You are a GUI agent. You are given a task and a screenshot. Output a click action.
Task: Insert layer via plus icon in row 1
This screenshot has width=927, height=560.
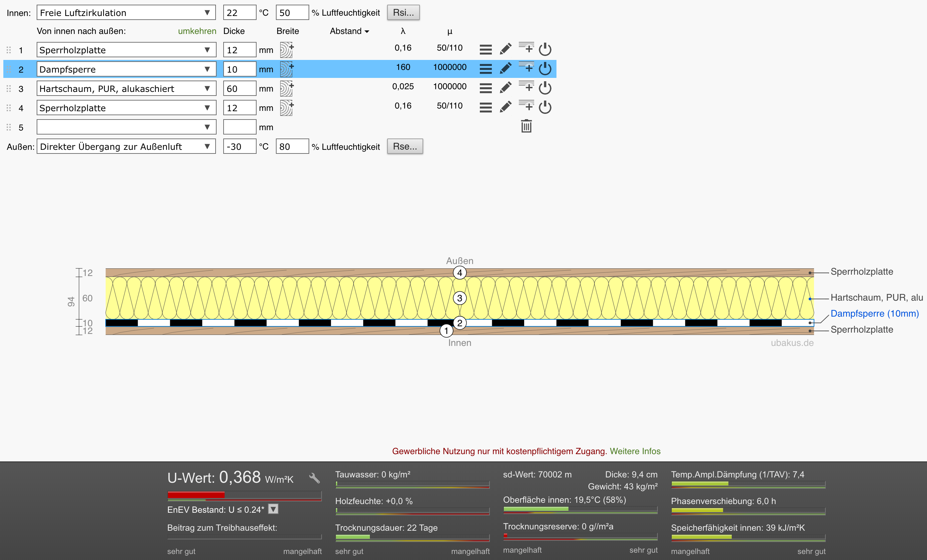pyautogui.click(x=526, y=48)
